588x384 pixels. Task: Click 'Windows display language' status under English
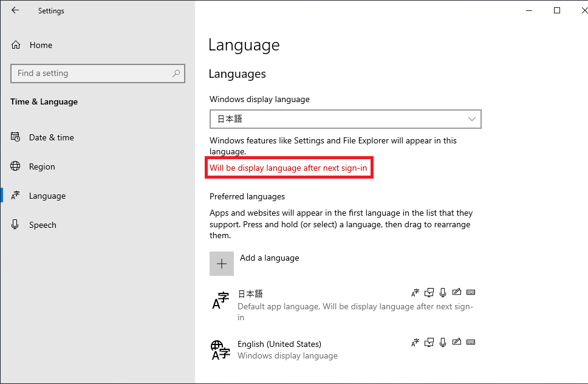[x=288, y=355]
